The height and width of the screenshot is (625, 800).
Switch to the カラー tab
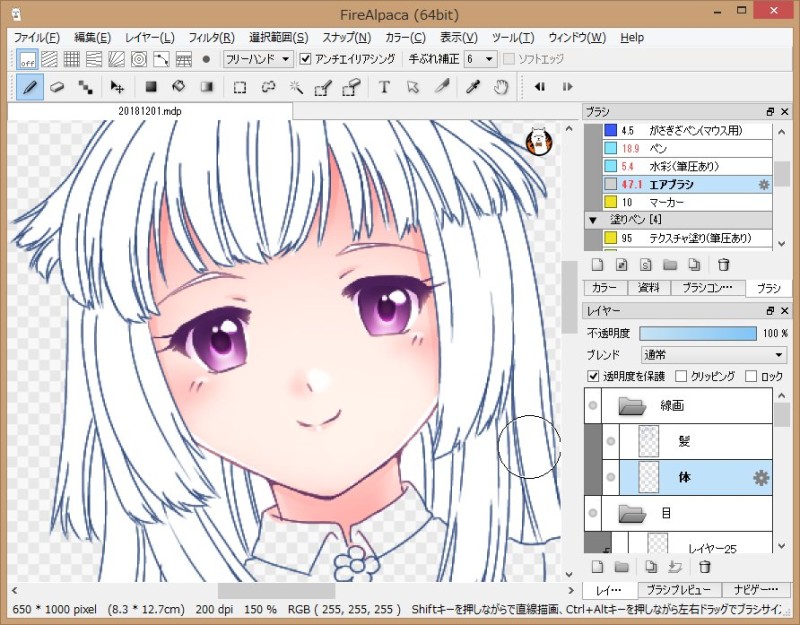(604, 288)
